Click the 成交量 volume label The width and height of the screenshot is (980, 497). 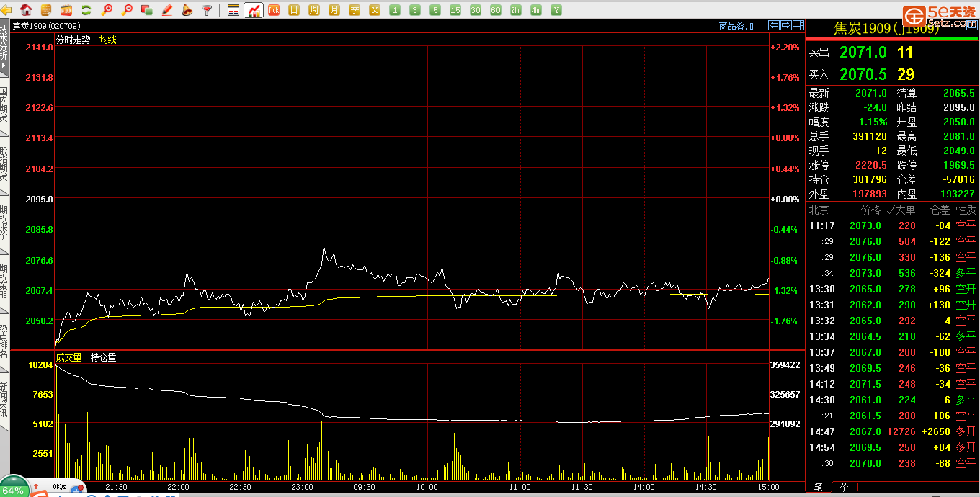point(69,357)
